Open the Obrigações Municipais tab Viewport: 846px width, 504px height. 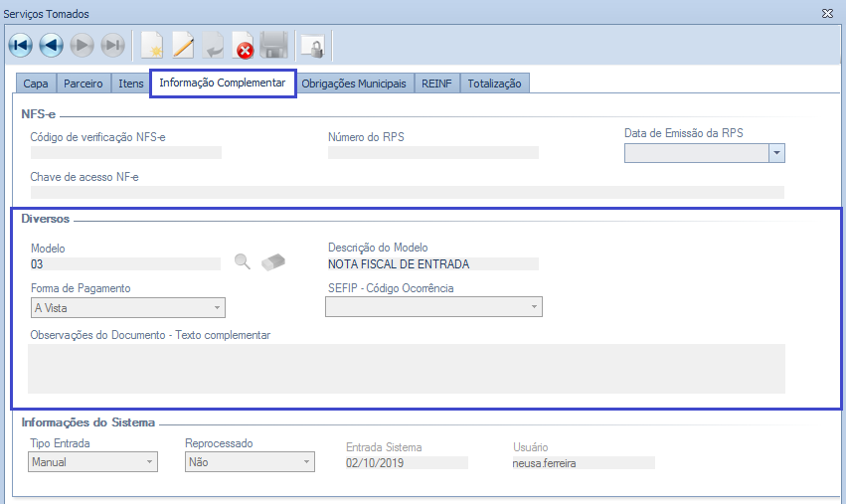355,84
